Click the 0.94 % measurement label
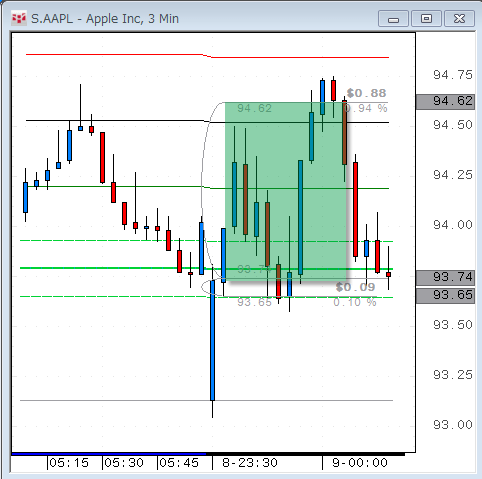The height and width of the screenshot is (479, 482). (366, 108)
